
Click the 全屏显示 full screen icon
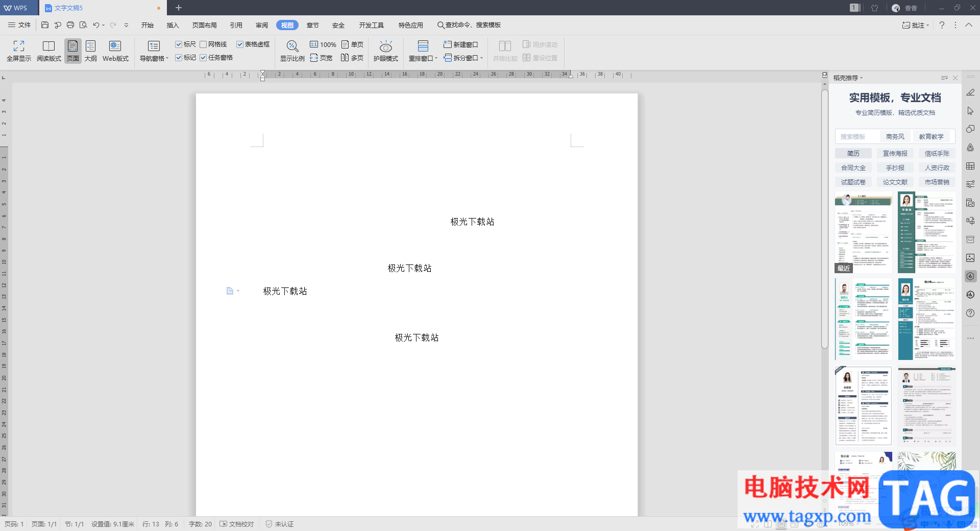(19, 51)
